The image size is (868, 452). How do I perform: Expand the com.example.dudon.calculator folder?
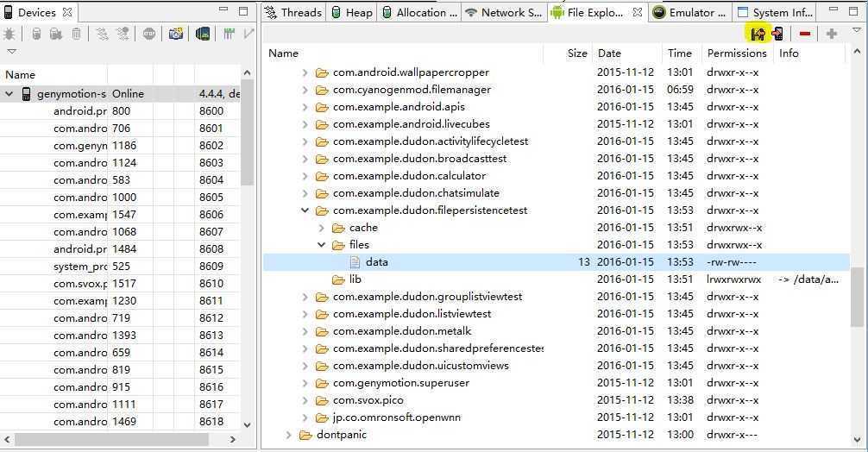click(305, 176)
